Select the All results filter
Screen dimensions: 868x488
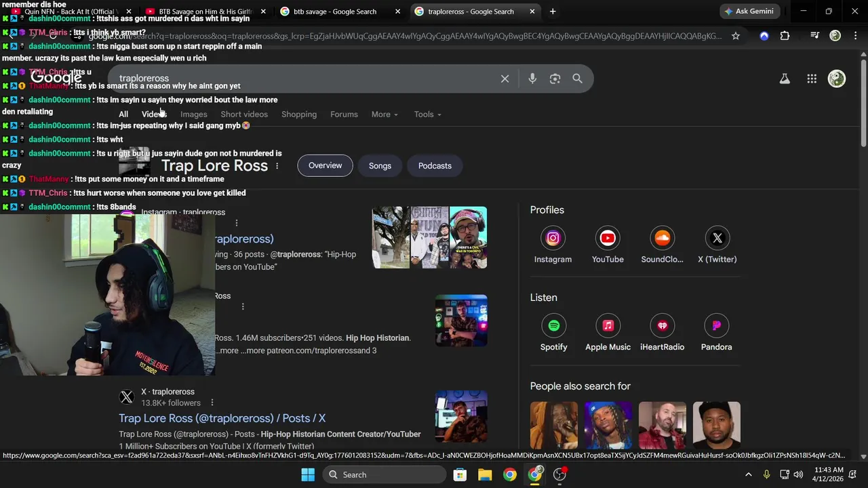123,115
